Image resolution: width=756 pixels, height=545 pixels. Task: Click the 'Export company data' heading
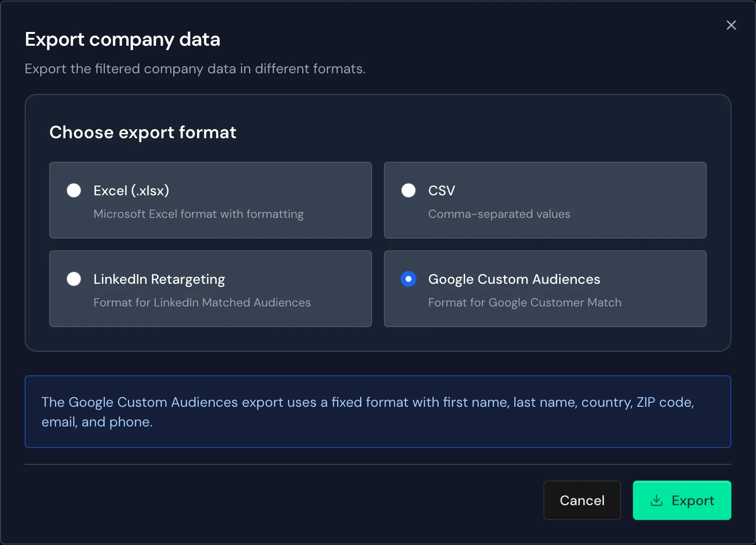123,39
